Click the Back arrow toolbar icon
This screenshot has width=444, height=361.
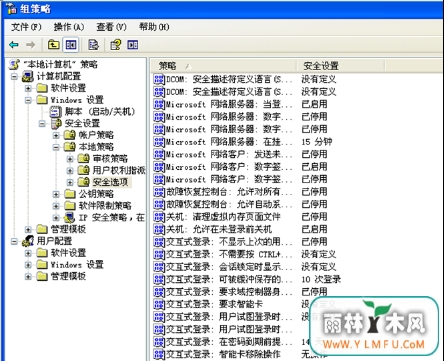point(14,45)
